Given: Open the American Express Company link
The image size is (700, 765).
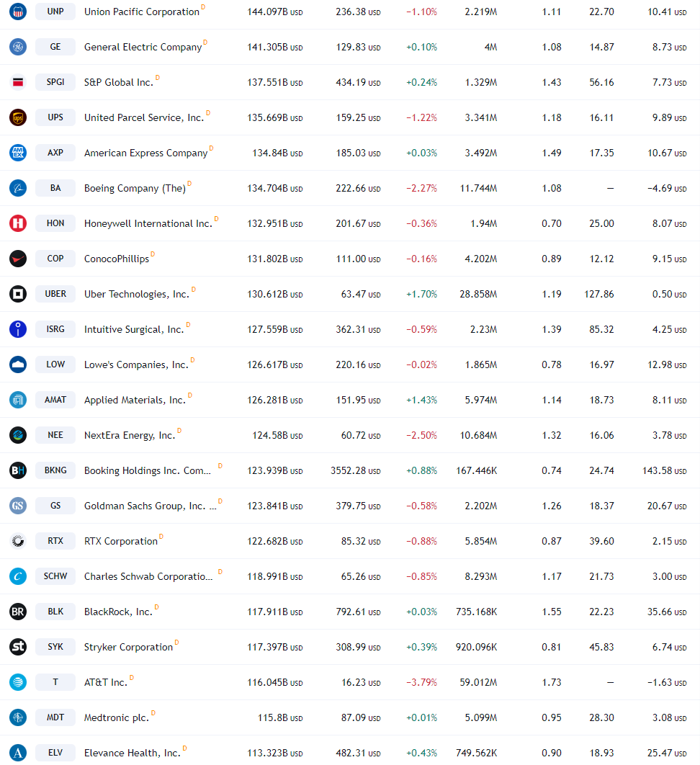Looking at the screenshot, I should click(146, 153).
